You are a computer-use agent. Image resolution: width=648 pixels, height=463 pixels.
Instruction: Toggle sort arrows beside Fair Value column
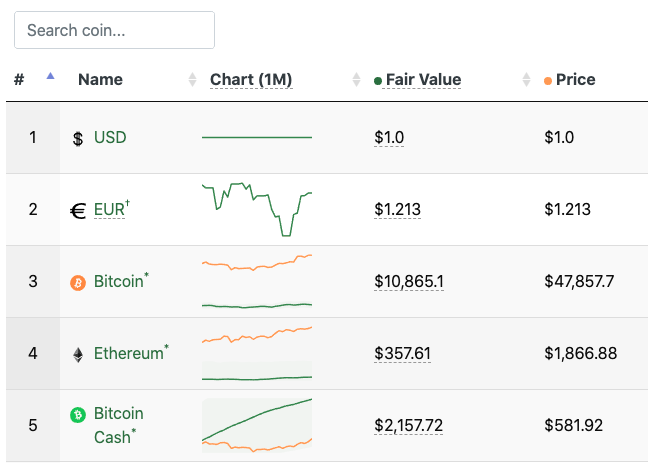[526, 79]
